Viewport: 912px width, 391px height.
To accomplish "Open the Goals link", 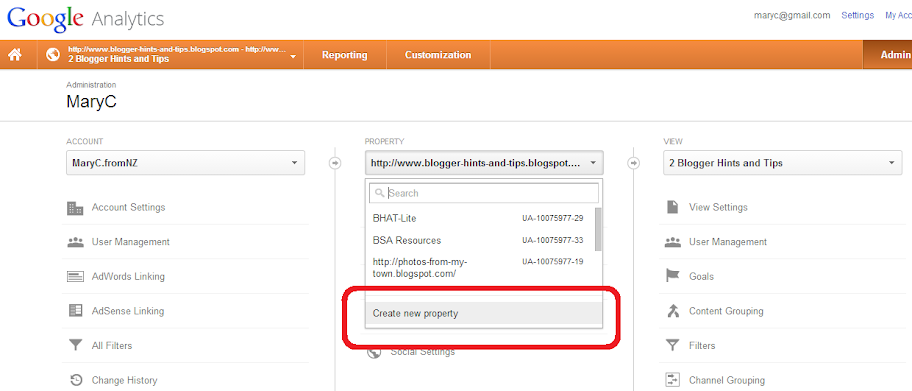I will pyautogui.click(x=701, y=276).
